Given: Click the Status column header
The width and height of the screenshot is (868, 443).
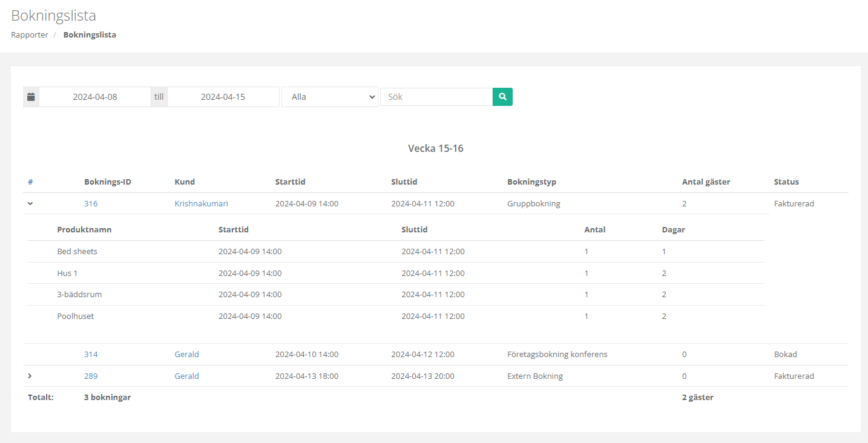Looking at the screenshot, I should [x=786, y=182].
